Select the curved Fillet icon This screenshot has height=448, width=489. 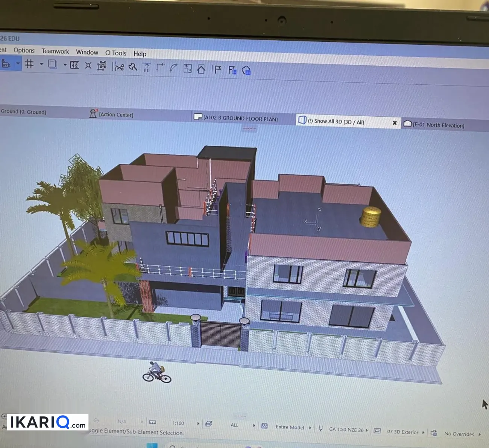coord(173,68)
